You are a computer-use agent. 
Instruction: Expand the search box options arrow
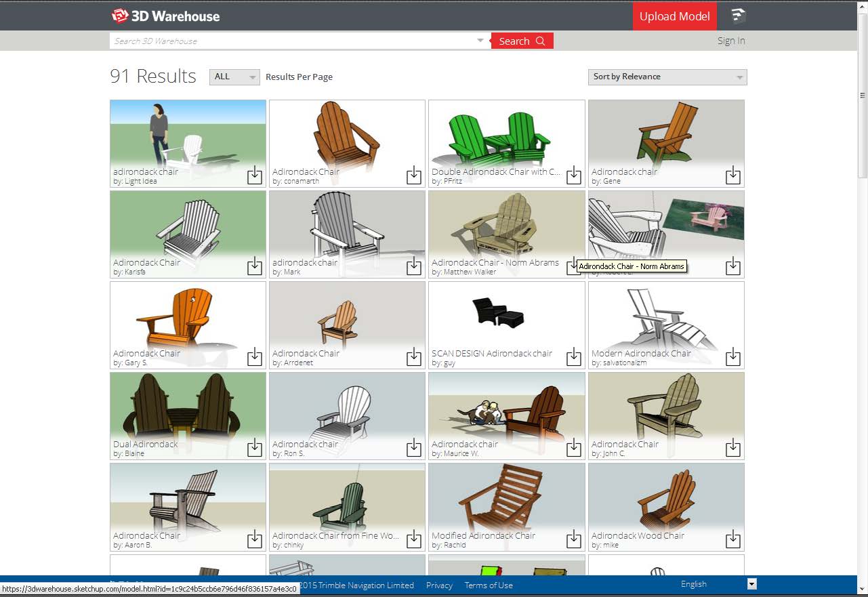pos(480,41)
